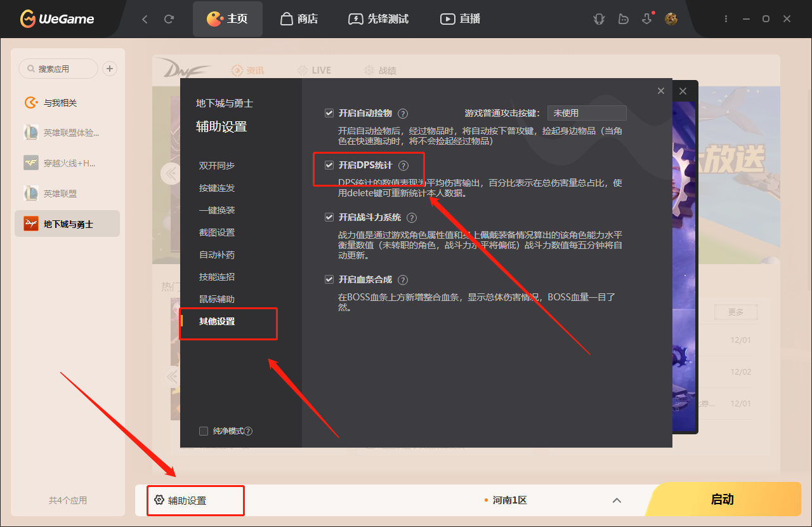812x527 pixels.
Task: Open the LIVE tab on game page
Action: pyautogui.click(x=313, y=70)
